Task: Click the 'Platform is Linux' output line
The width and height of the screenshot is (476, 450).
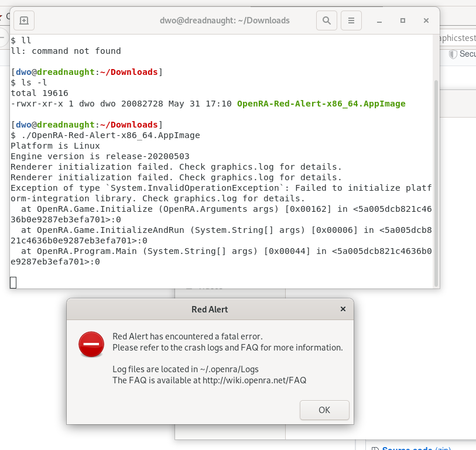Action: (x=55, y=146)
